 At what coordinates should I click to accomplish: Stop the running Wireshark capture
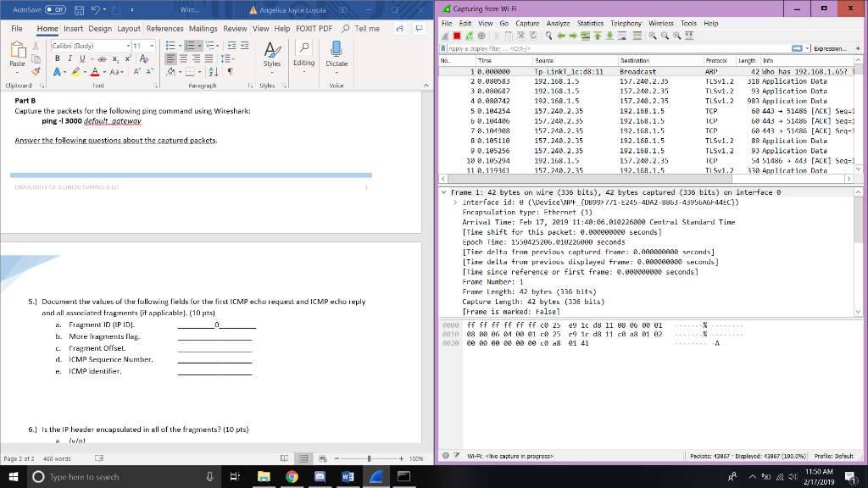pyautogui.click(x=457, y=36)
